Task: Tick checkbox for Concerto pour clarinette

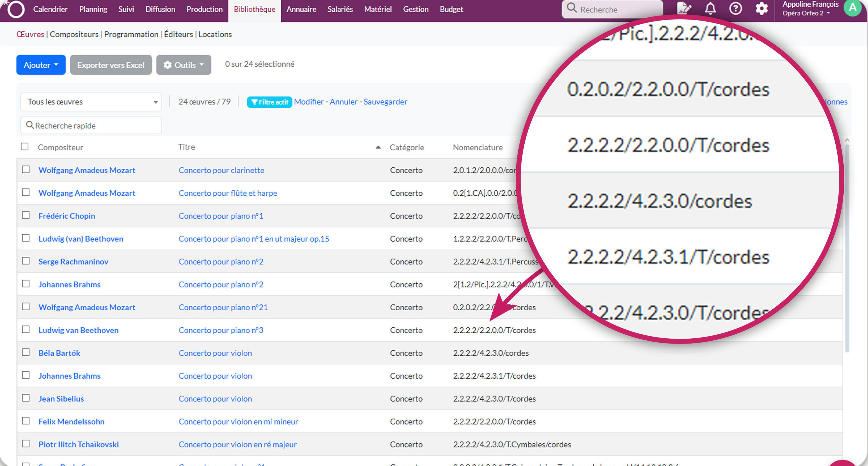Action: (x=26, y=169)
